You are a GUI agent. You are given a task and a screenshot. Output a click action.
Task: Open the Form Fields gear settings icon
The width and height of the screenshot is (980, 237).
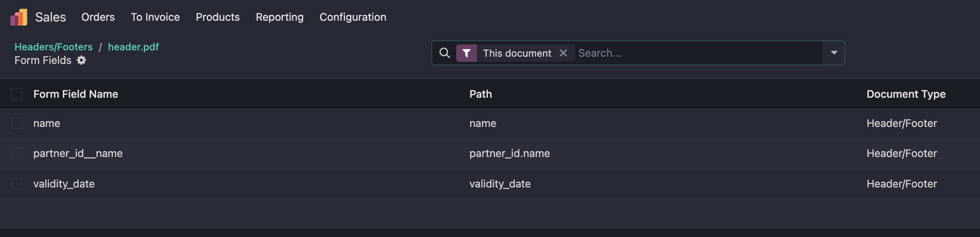[82, 60]
